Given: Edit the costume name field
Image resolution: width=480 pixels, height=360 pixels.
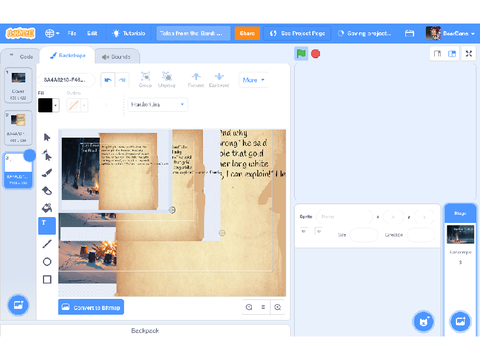Looking at the screenshot, I should [x=67, y=80].
